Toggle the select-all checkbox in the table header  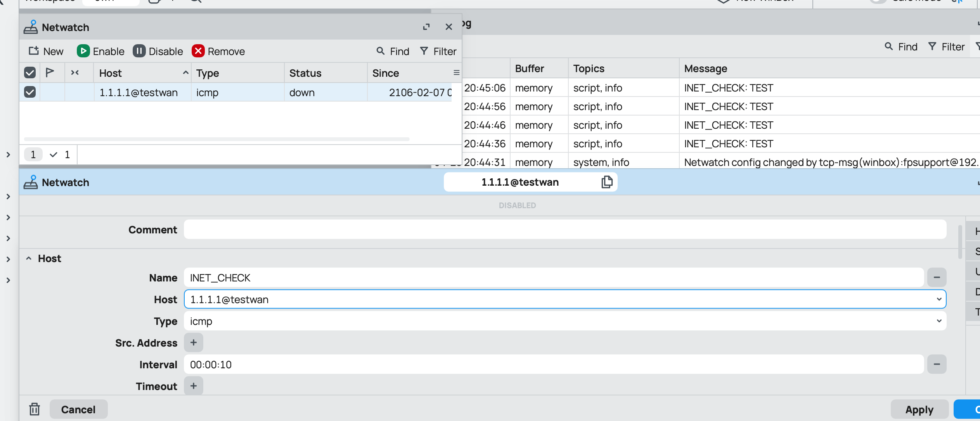[x=30, y=72]
